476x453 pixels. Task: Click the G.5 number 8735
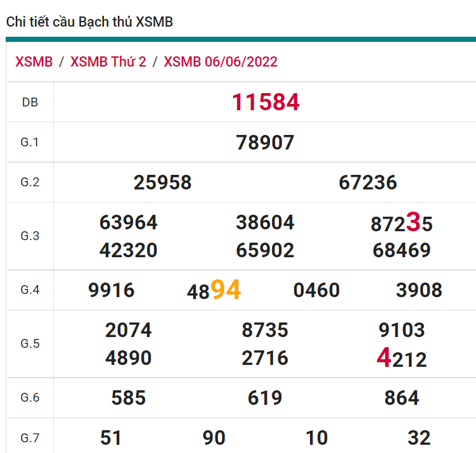tap(265, 330)
